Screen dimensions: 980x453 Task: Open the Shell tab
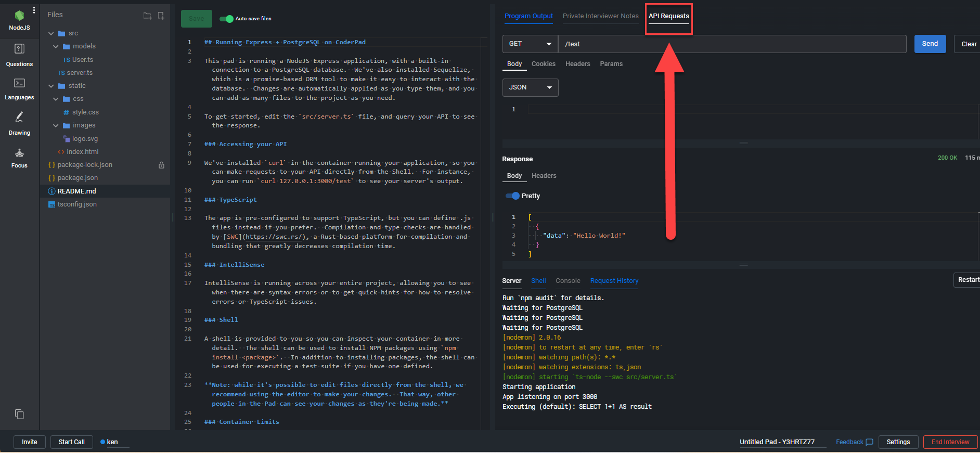click(538, 281)
